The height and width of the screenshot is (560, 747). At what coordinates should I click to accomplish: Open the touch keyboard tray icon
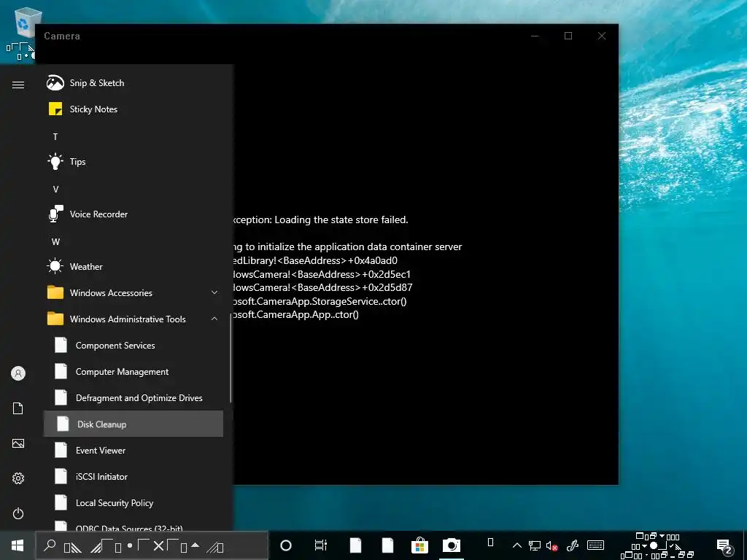(x=595, y=545)
